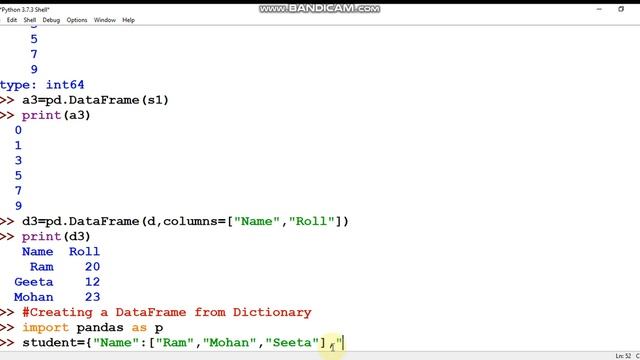Open the Options menu

click(77, 20)
